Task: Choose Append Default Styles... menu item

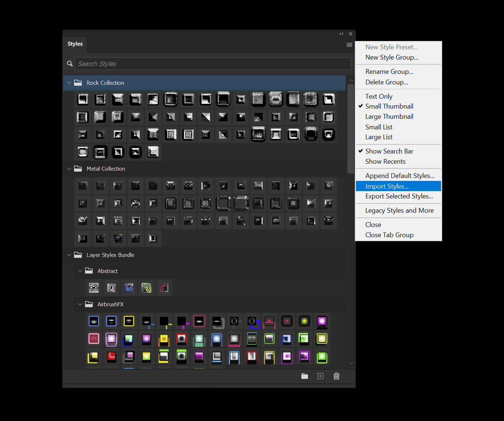Action: coord(399,176)
